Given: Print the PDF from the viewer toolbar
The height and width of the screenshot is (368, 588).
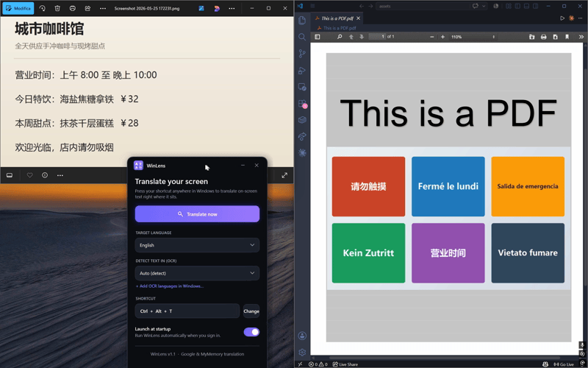Looking at the screenshot, I should pos(544,37).
